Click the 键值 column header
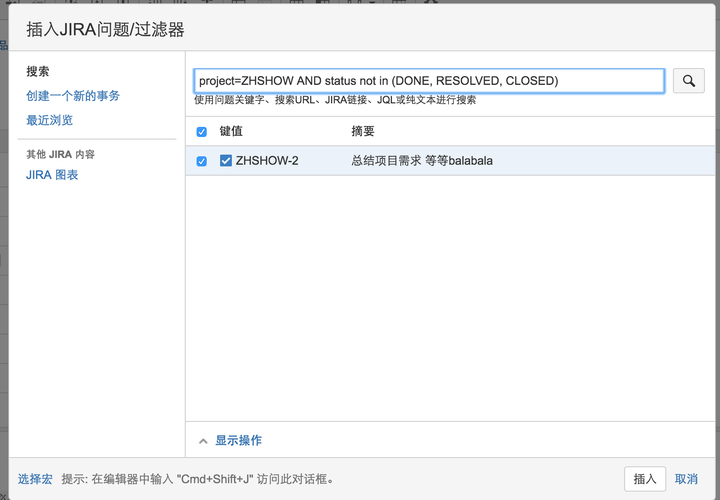This screenshot has width=720, height=500. pyautogui.click(x=231, y=131)
